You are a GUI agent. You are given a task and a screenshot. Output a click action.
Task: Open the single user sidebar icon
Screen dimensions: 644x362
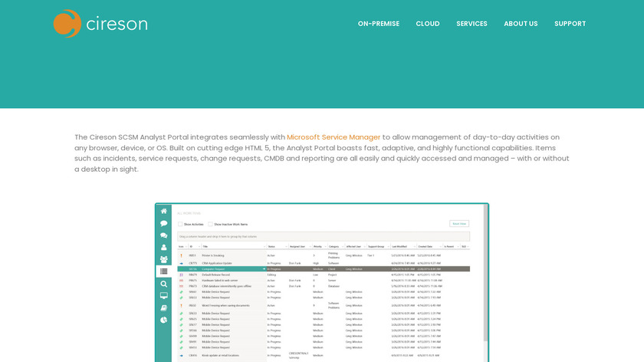click(163, 248)
